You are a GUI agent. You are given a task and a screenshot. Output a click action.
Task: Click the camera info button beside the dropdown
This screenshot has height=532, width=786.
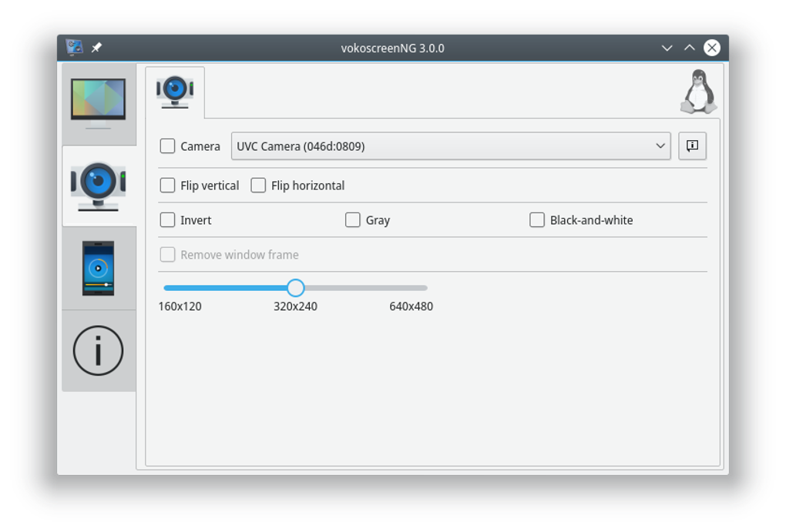pos(691,146)
